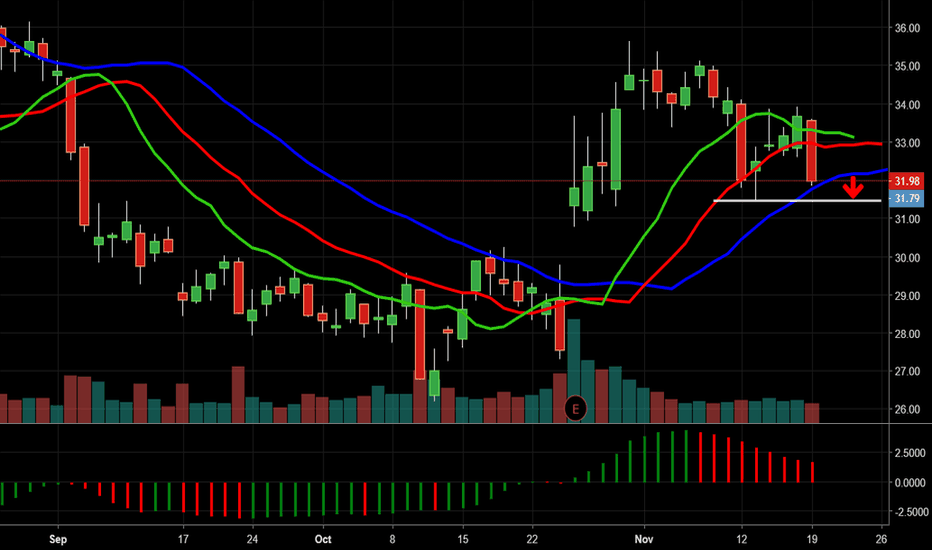Click the 30.00 price axis label
Image resolution: width=932 pixels, height=550 pixels.
(908, 257)
